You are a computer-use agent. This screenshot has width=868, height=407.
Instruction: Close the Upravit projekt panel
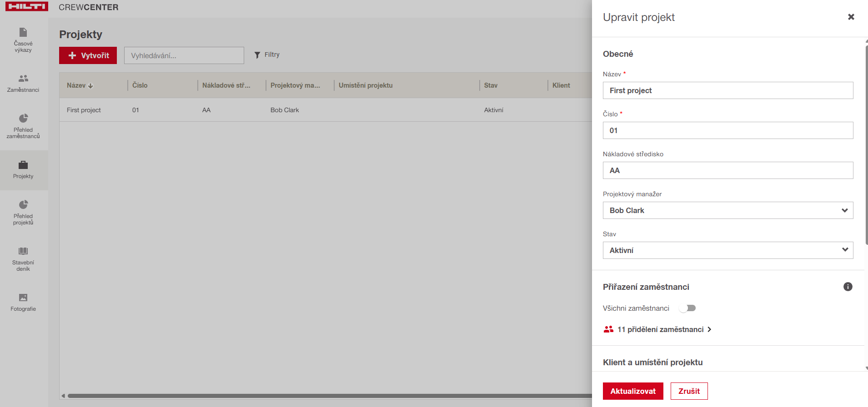851,17
